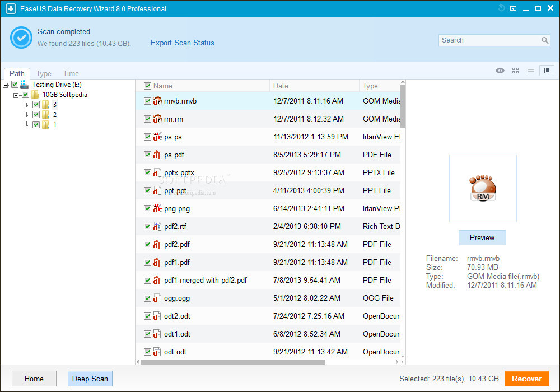Viewport: 560px width, 392px height.
Task: Switch to thumbnail grid view icon
Action: (515, 71)
